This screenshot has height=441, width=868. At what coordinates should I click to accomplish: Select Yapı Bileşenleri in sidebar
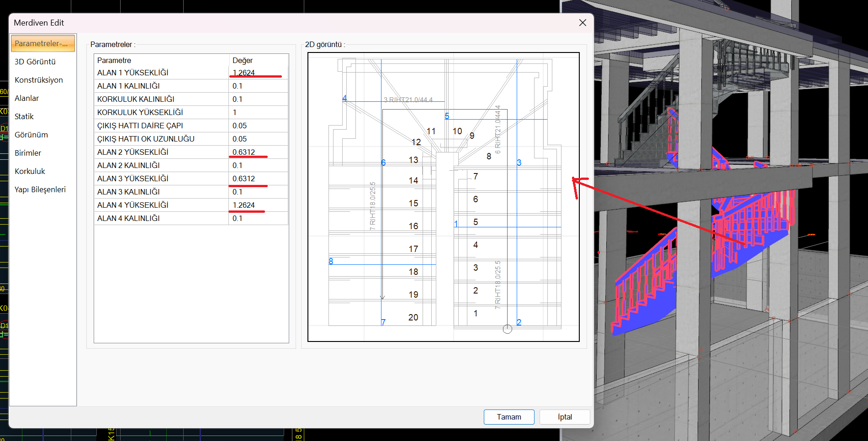[40, 189]
